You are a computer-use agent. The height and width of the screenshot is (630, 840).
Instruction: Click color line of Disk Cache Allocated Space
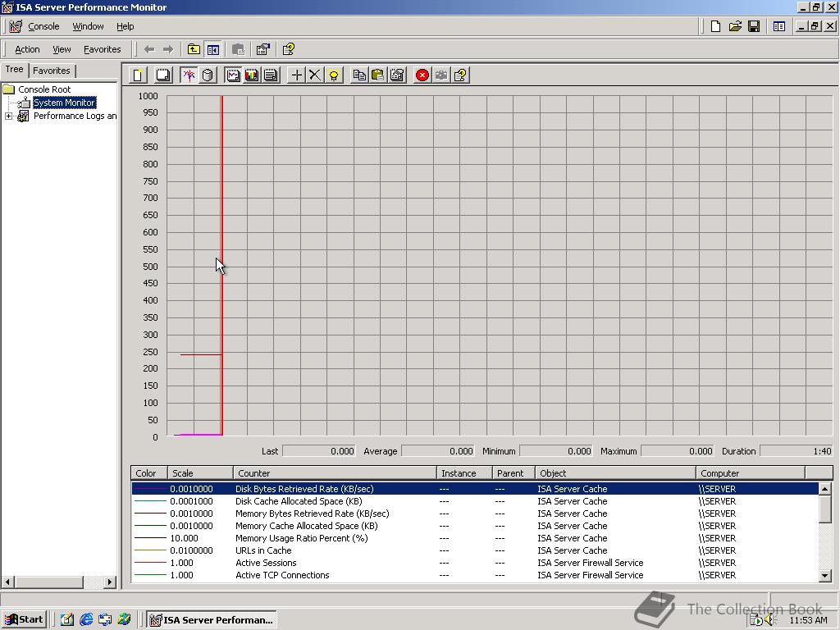pyautogui.click(x=150, y=501)
